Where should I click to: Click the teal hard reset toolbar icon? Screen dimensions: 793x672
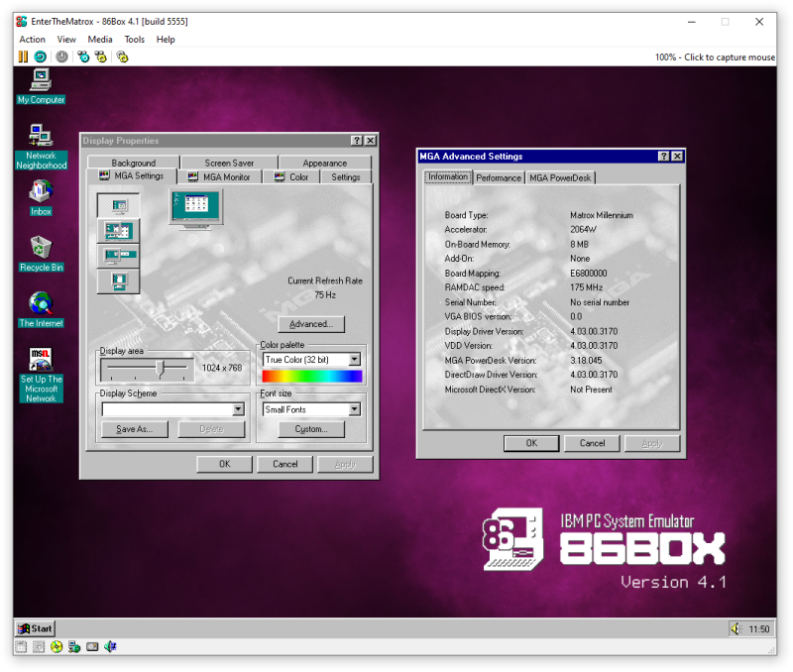pyautogui.click(x=40, y=56)
